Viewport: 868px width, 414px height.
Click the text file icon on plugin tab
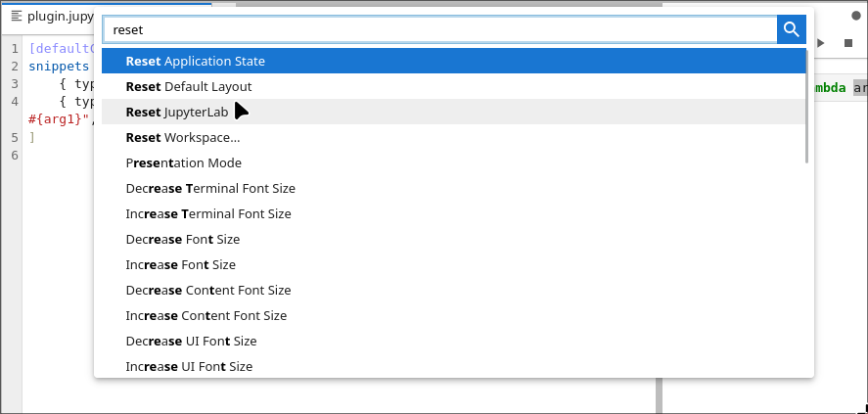[17, 16]
